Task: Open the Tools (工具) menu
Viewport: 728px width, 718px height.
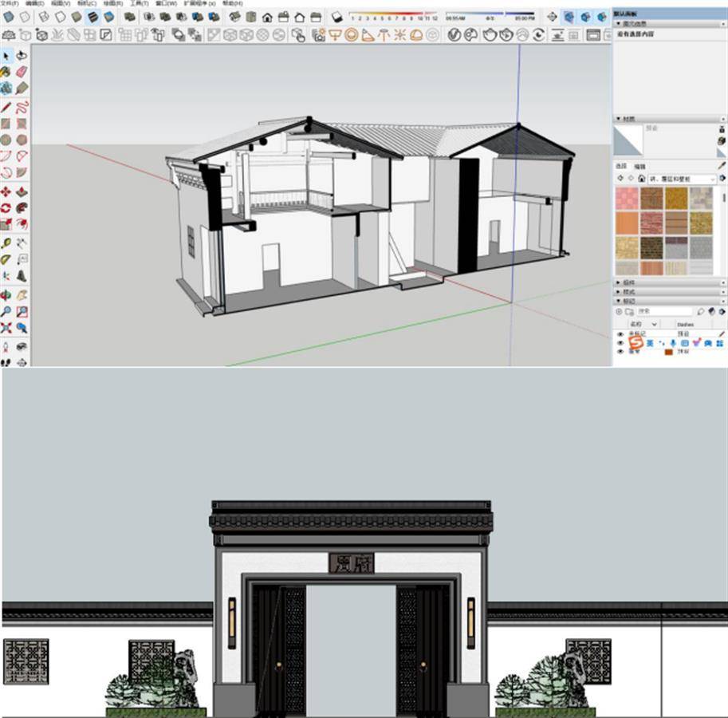Action: click(140, 3)
